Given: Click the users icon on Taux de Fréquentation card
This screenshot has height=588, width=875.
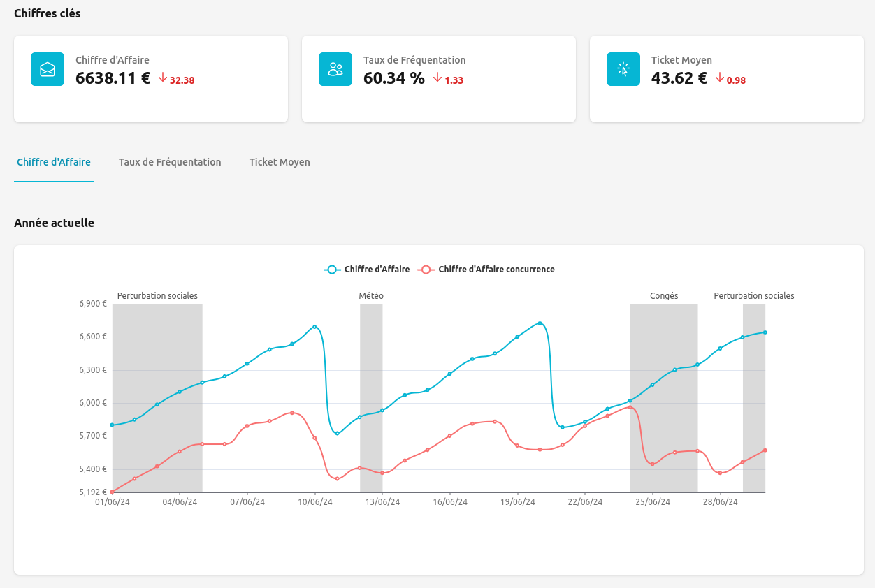Looking at the screenshot, I should pos(335,68).
